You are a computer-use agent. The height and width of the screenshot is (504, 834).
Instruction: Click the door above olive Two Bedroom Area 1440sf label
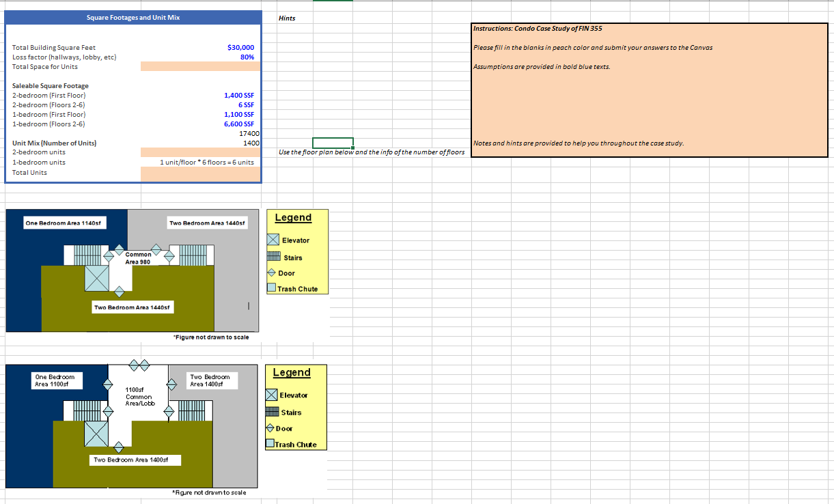(x=120, y=292)
